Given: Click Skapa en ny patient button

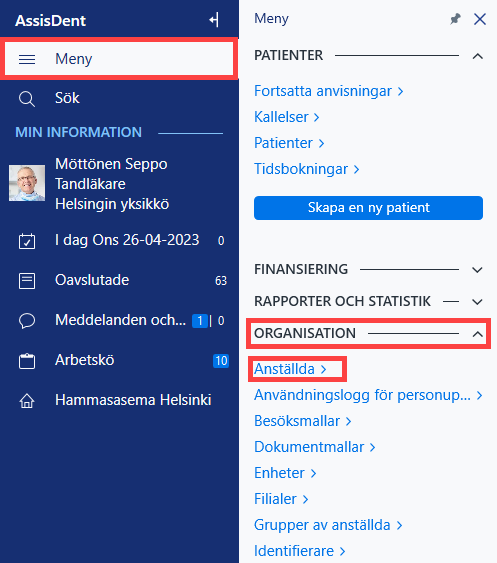Looking at the screenshot, I should click(368, 208).
